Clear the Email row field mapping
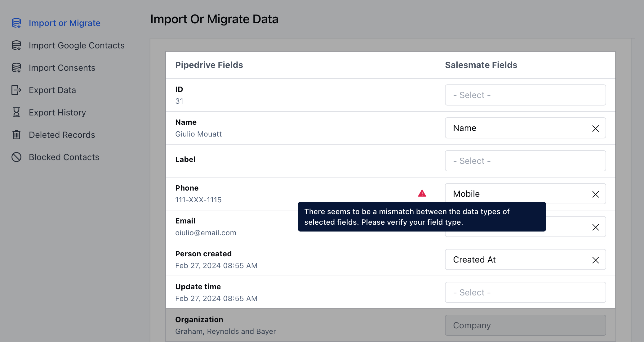Screen dimensions: 644x342 pos(595,227)
